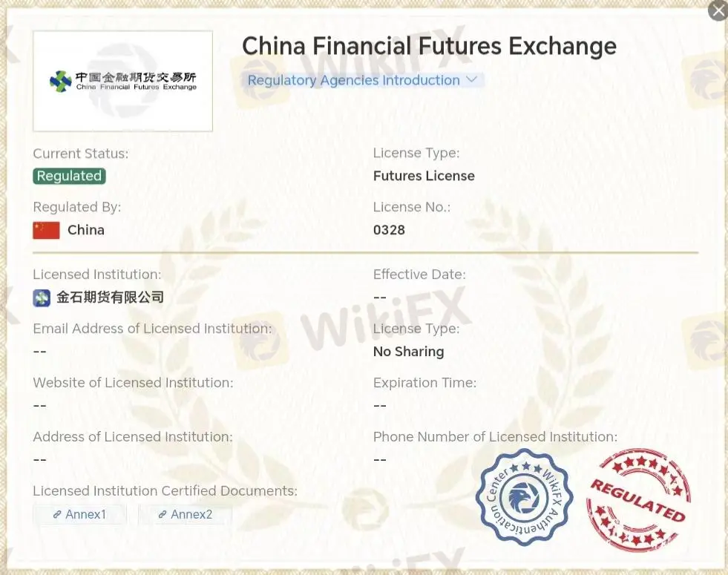Click the WikiFX Authentication Center badge
This screenshot has width=728, height=575.
[524, 499]
